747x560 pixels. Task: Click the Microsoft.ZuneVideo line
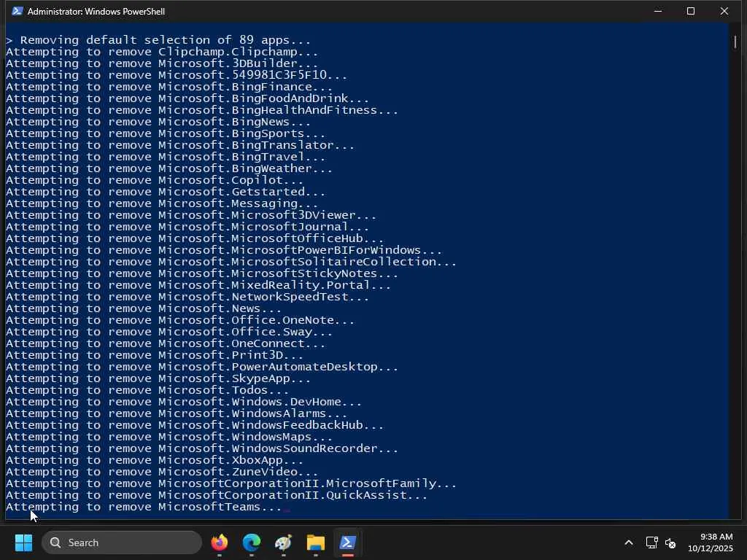162,472
